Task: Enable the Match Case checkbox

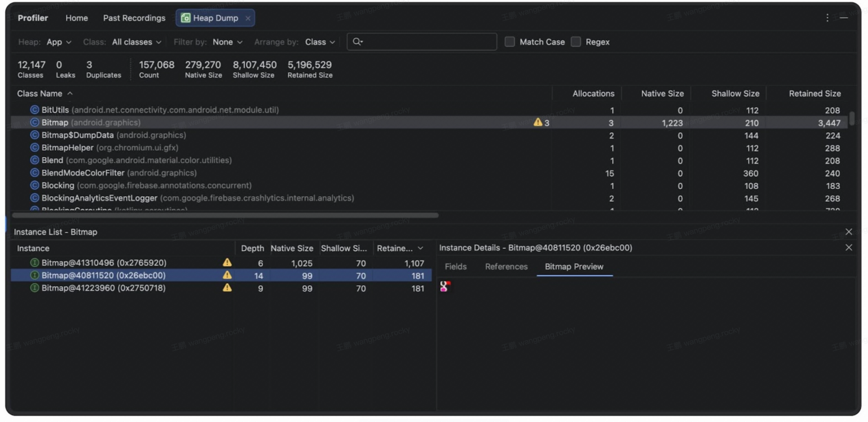Action: click(x=509, y=42)
